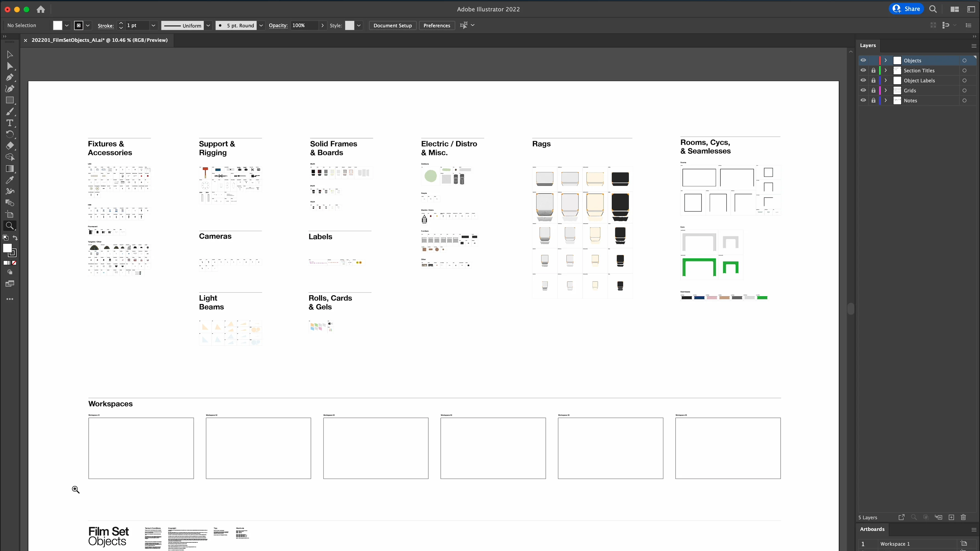Viewport: 980px width, 551px height.
Task: Open the stroke weight dropdown
Action: pyautogui.click(x=153, y=26)
